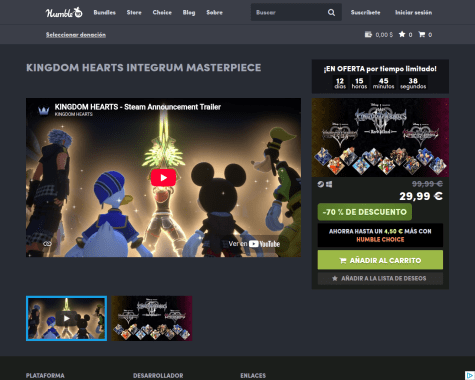Click the video link copy icon
Viewport: 475px width, 380px height.
[47, 244]
